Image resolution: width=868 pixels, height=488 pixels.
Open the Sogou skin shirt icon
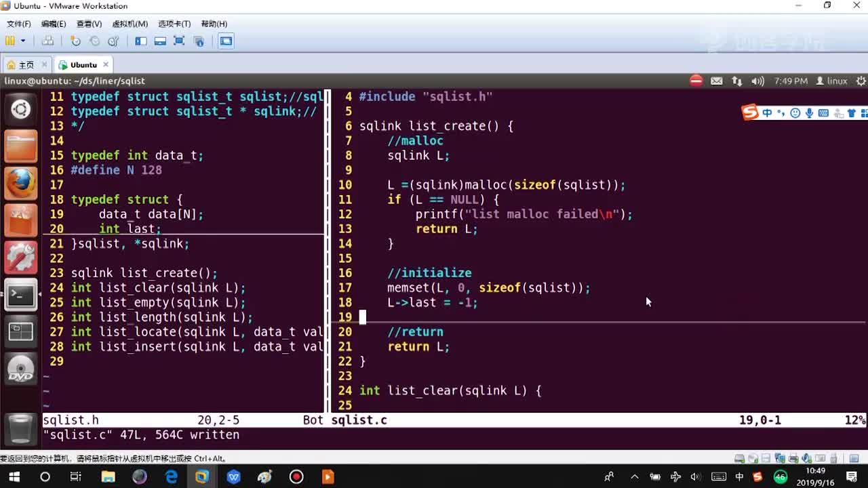point(851,113)
